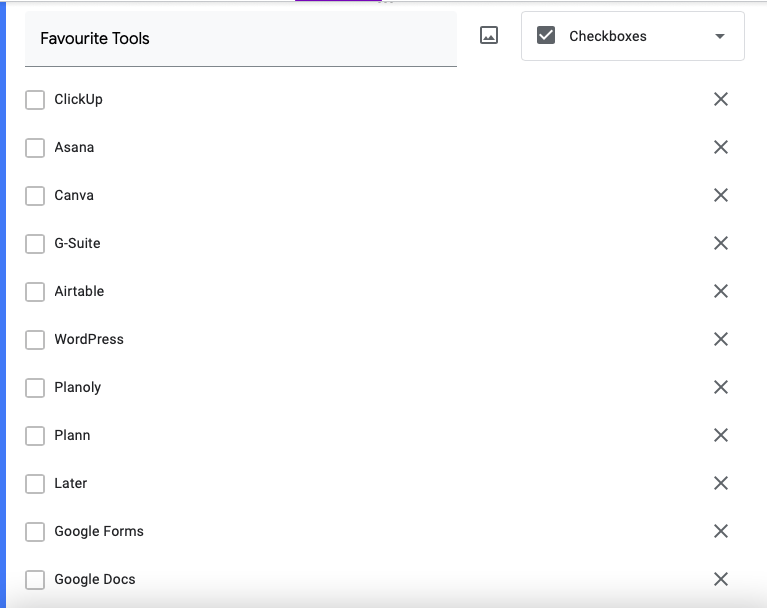
Task: Edit the Airtable option text
Action: tap(79, 291)
